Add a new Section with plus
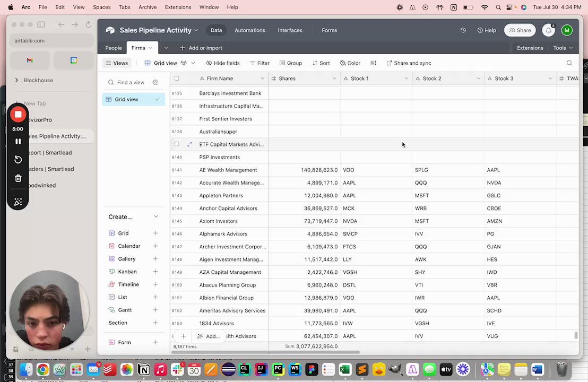 [155, 323]
